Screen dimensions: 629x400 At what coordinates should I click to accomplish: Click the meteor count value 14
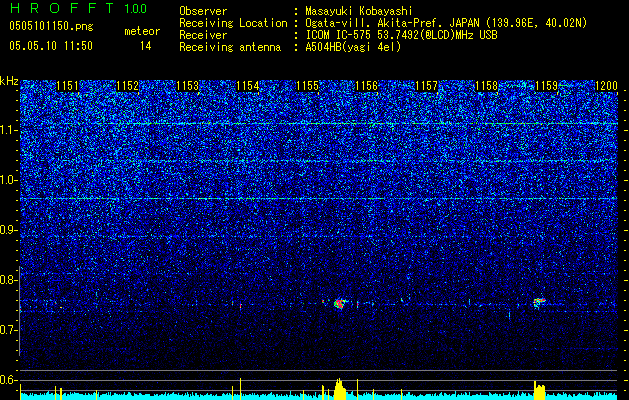(146, 46)
